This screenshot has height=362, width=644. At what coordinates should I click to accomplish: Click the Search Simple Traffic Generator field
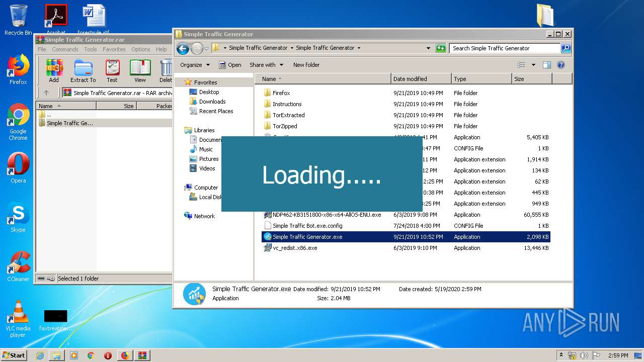(x=505, y=48)
